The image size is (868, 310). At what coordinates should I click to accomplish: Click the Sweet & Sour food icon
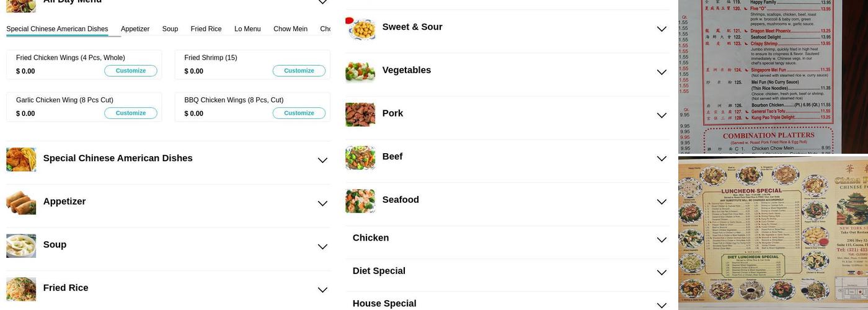pos(360,28)
